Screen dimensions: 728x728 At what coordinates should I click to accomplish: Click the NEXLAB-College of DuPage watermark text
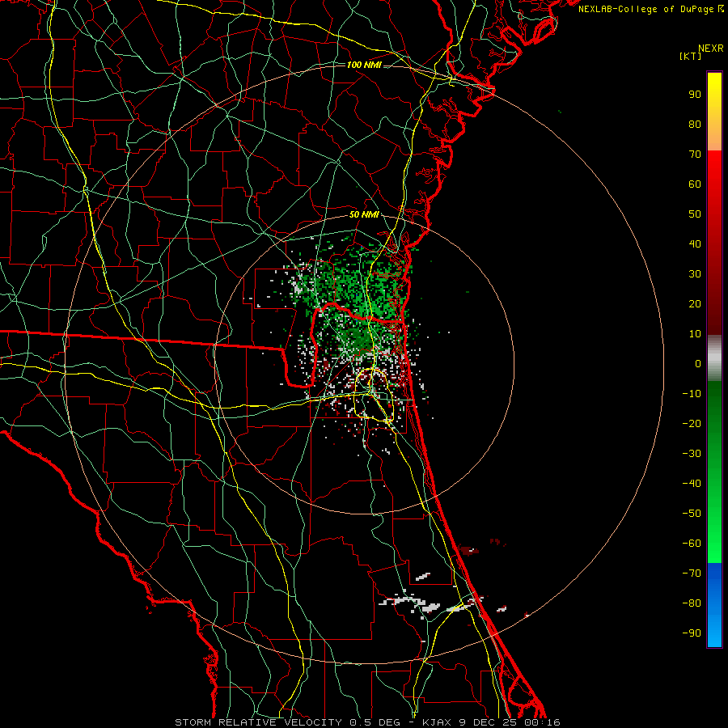[x=650, y=9]
